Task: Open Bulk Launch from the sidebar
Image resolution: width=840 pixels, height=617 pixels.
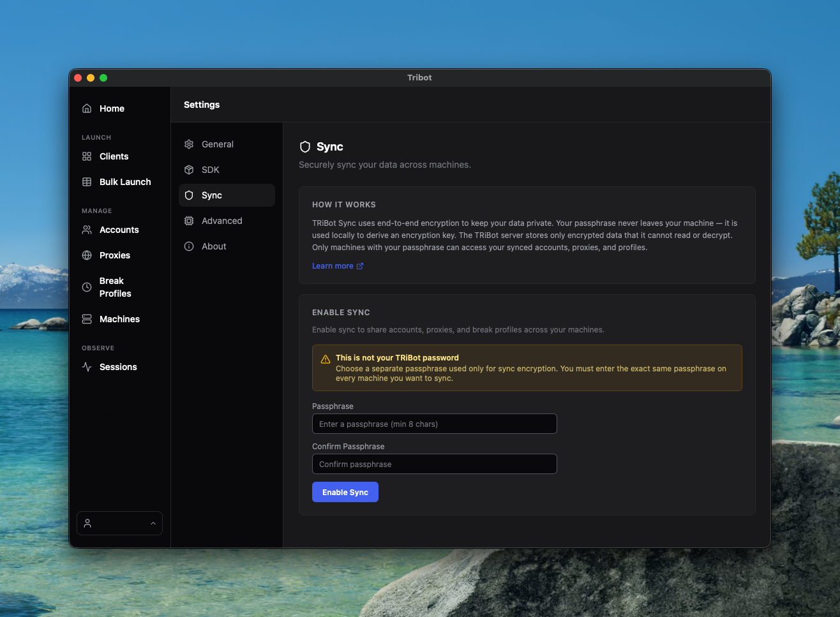Action: (x=87, y=182)
